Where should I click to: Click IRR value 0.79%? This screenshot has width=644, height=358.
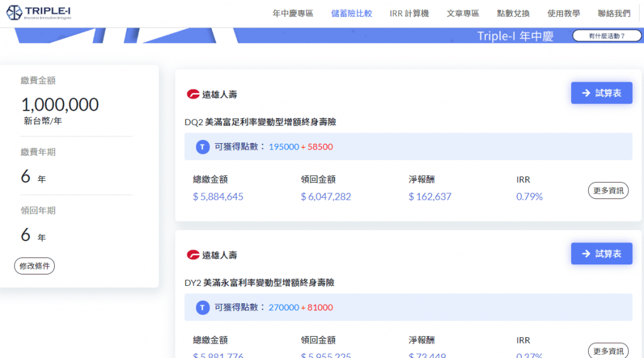530,197
